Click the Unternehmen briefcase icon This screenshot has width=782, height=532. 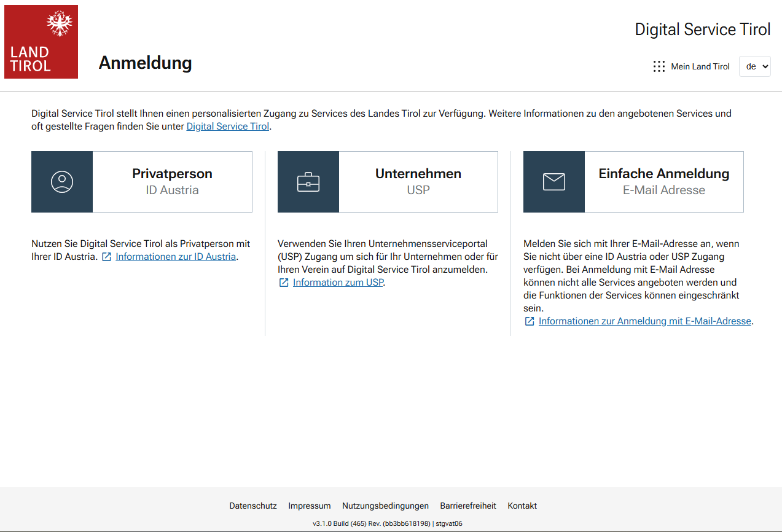pyautogui.click(x=308, y=182)
